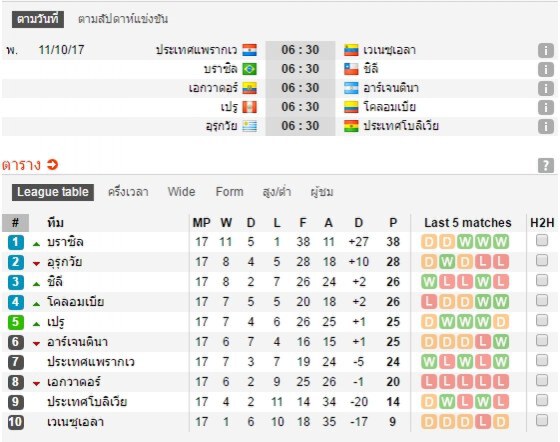This screenshot has height=442, width=560.
Task: Tick the H2H checkbox for อาร์เจนตินา
Action: [x=542, y=340]
